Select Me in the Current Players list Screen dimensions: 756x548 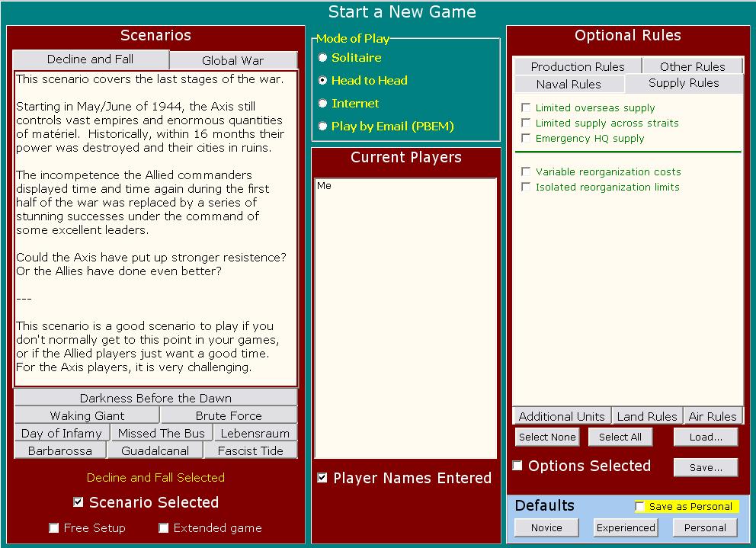[325, 185]
